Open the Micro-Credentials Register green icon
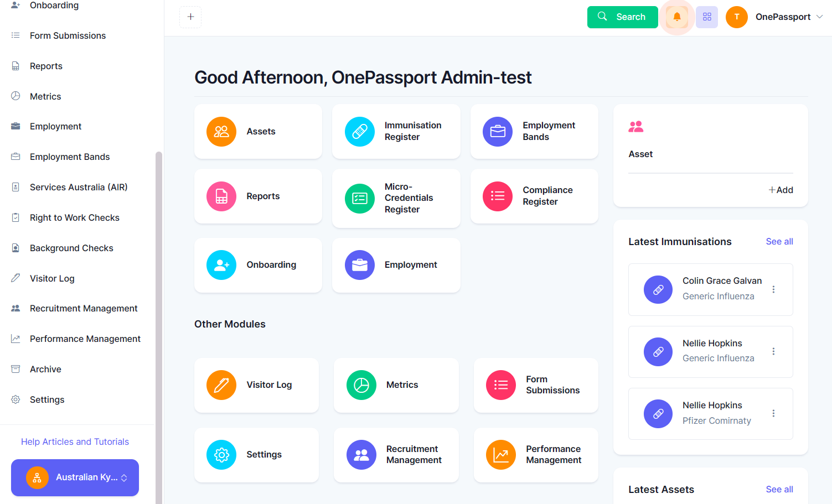The image size is (832, 504). (360, 199)
